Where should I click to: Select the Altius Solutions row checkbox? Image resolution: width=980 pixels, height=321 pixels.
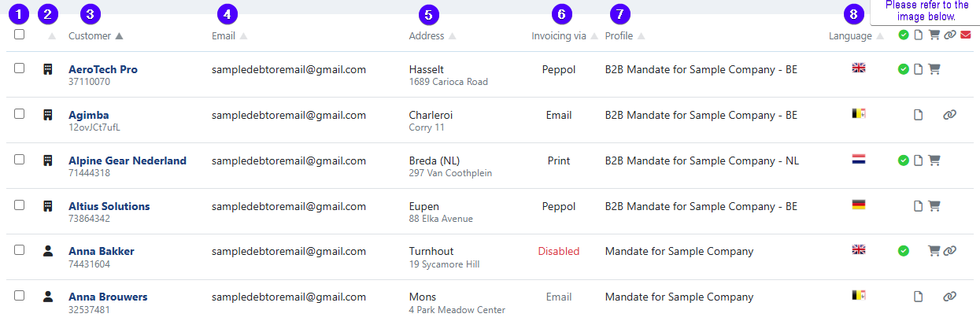tap(20, 205)
